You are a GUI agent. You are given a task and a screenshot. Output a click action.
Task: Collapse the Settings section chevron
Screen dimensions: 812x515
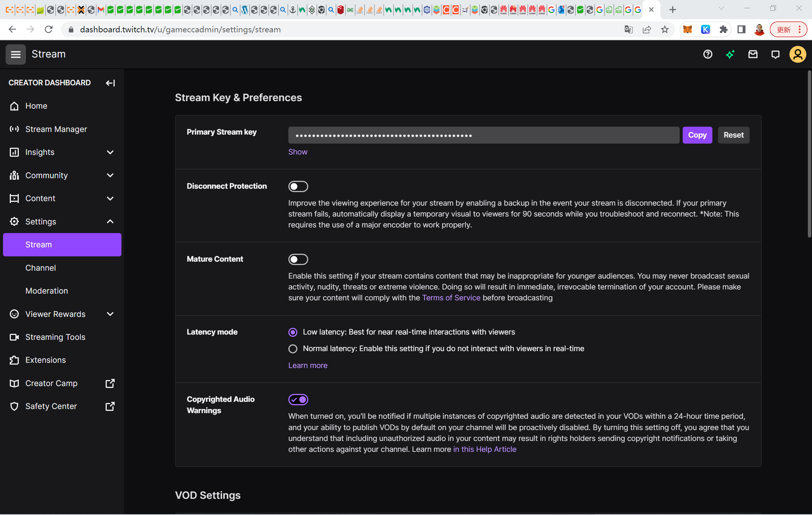tap(110, 221)
